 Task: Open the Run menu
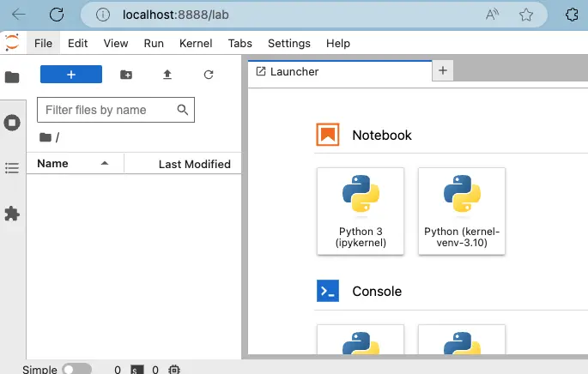pos(154,44)
